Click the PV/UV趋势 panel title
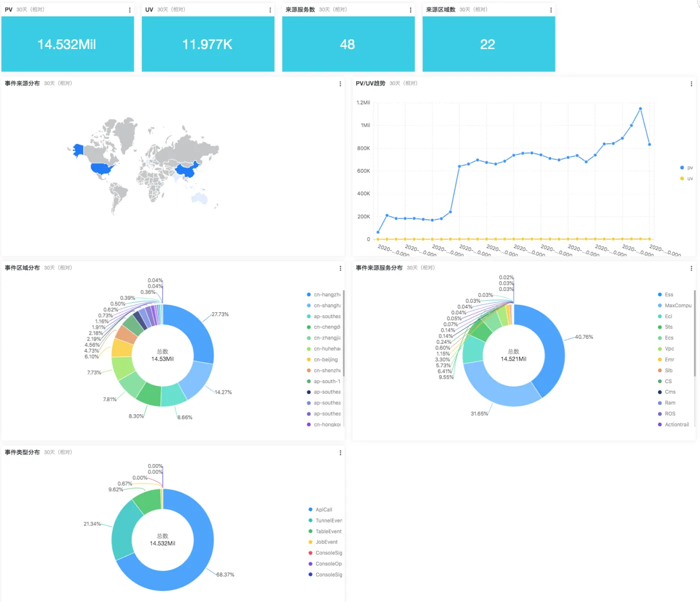The height and width of the screenshot is (602, 700). [370, 83]
